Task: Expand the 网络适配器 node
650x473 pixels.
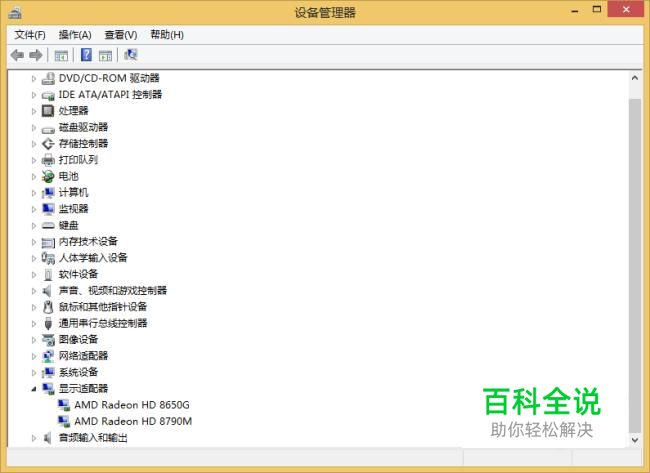Action: coord(34,356)
